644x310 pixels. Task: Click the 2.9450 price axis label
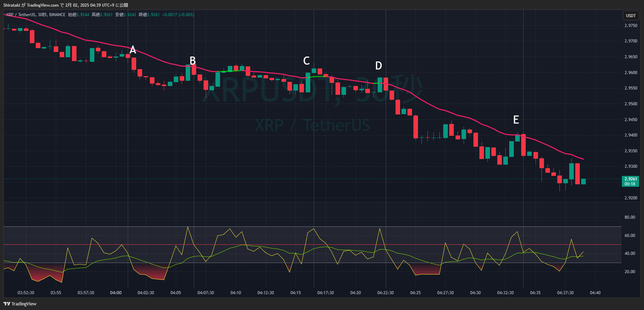point(631,120)
